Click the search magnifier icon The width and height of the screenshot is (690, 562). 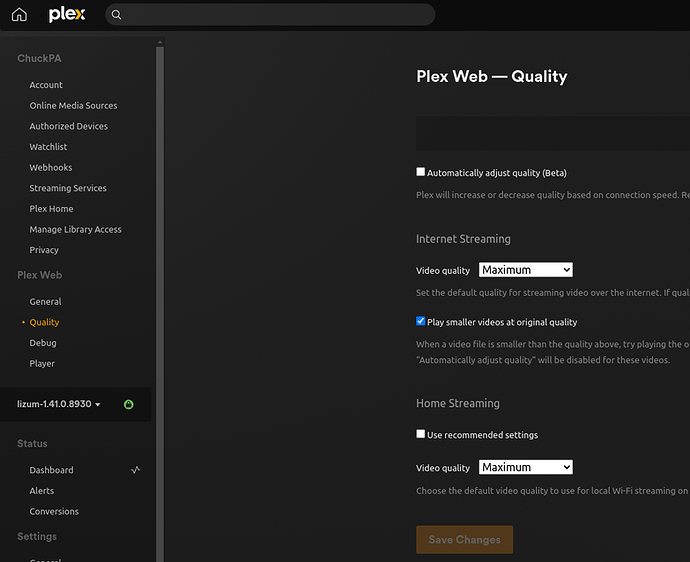coord(116,15)
